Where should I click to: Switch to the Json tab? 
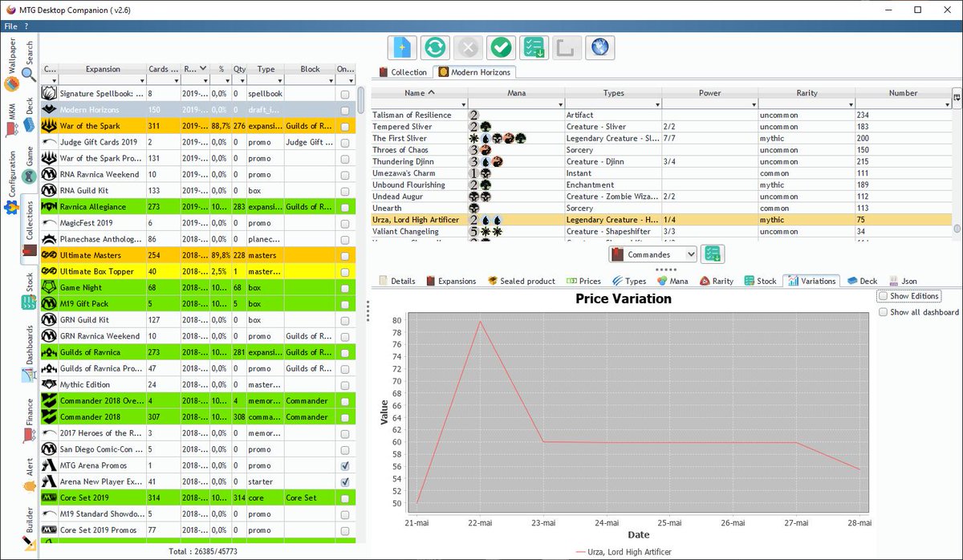903,281
